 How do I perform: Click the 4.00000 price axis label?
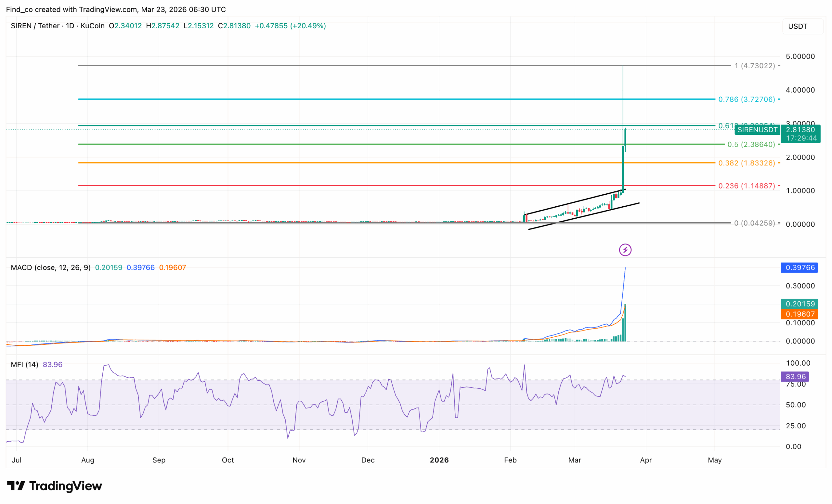point(800,90)
